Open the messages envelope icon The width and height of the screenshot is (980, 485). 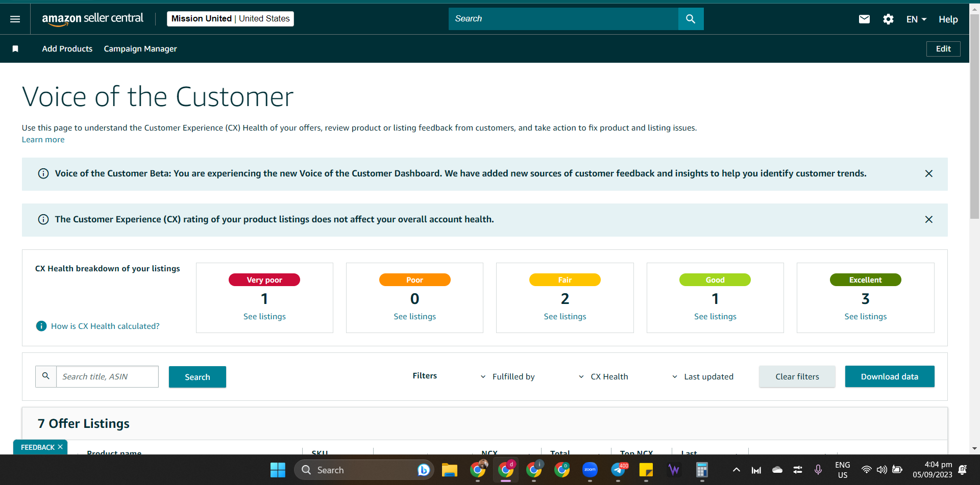864,19
